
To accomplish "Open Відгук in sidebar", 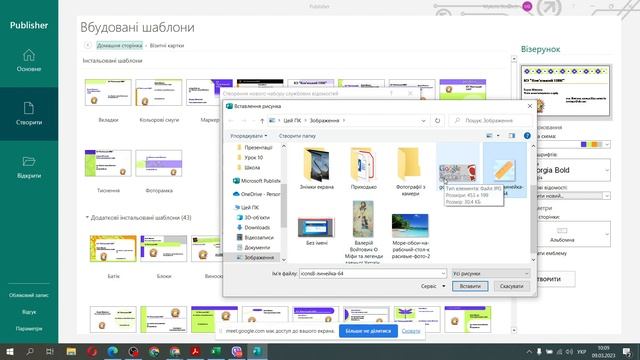I will (x=29, y=312).
